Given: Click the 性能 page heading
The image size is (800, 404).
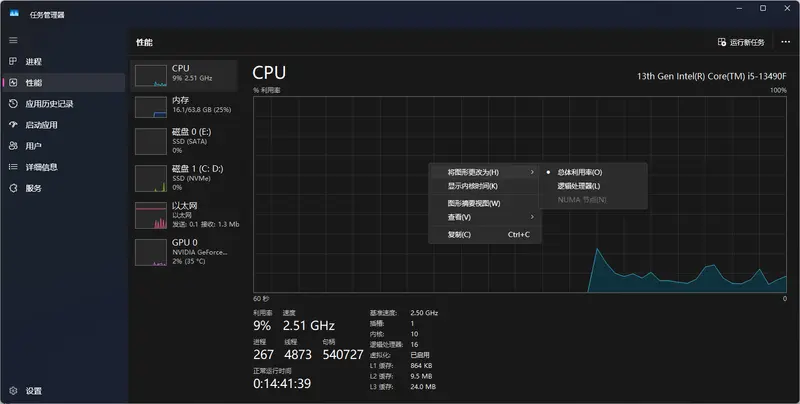Looking at the screenshot, I should [x=144, y=42].
